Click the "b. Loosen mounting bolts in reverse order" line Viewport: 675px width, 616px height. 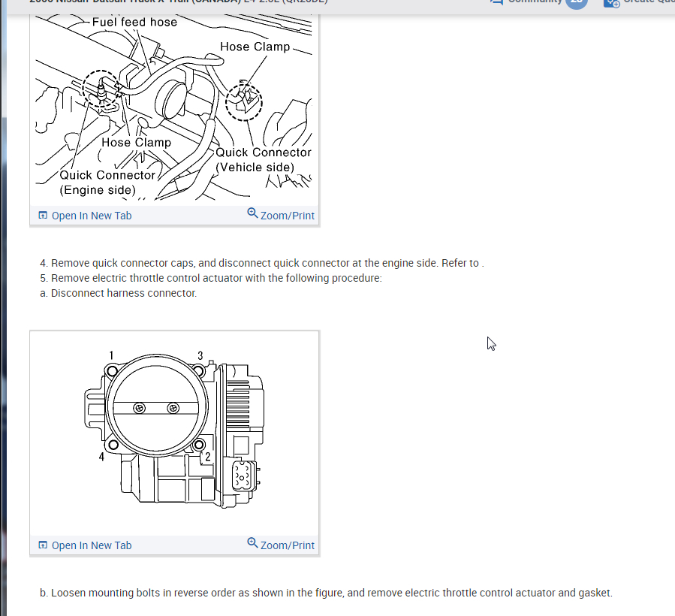coord(326,593)
